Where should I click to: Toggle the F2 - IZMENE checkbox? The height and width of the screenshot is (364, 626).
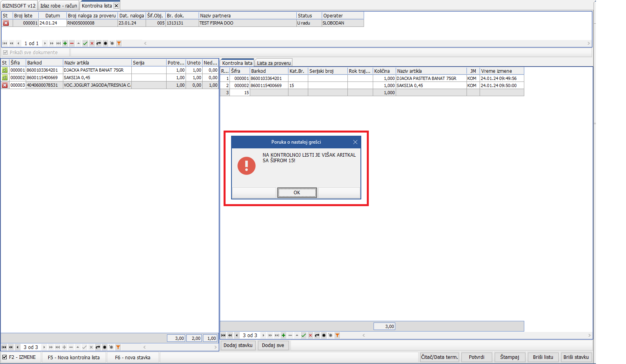[5, 357]
